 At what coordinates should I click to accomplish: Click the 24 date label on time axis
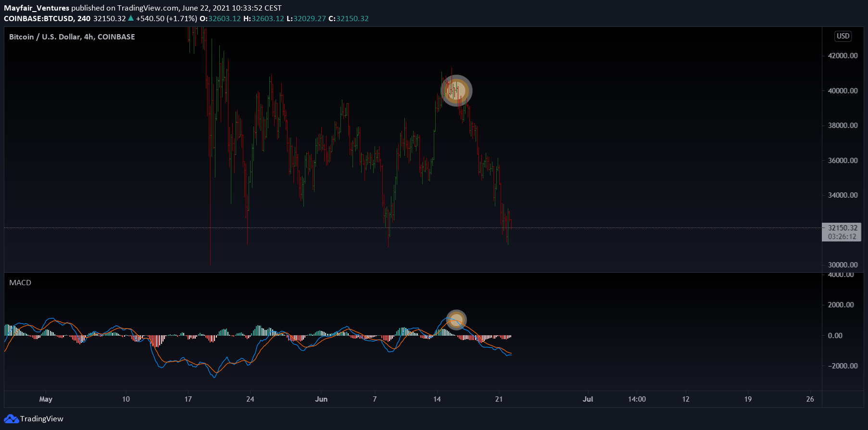tap(250, 399)
